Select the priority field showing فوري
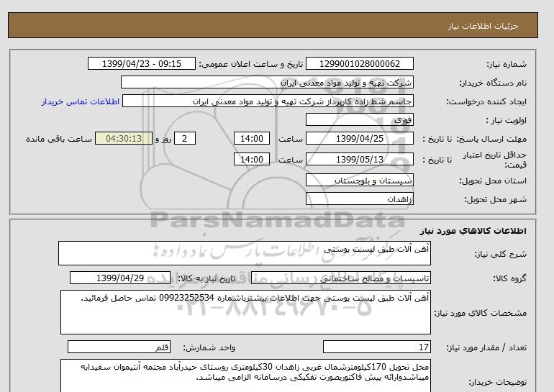This screenshot has width=554, height=392. click(x=359, y=119)
